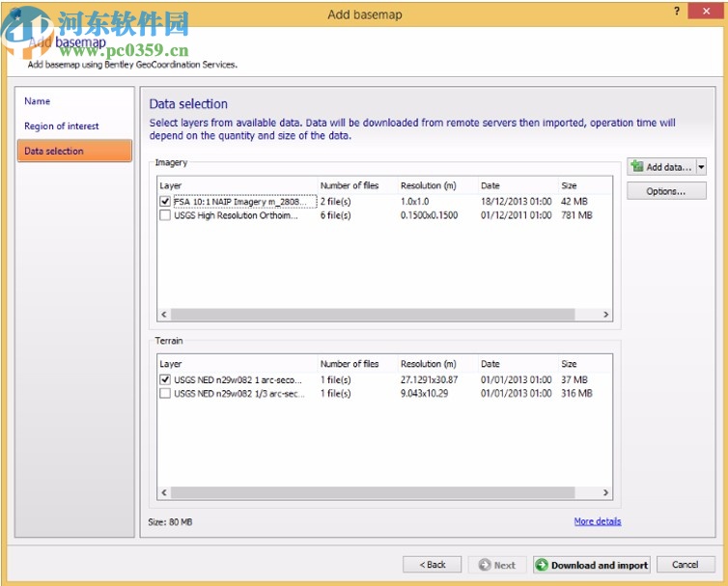
Task: Click the help question mark button
Action: tap(677, 12)
